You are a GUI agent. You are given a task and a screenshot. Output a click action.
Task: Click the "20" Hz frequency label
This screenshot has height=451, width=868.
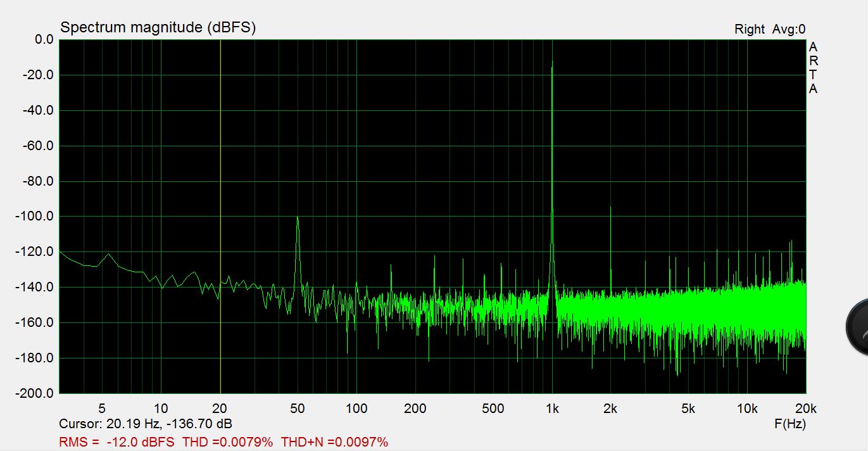(220, 409)
